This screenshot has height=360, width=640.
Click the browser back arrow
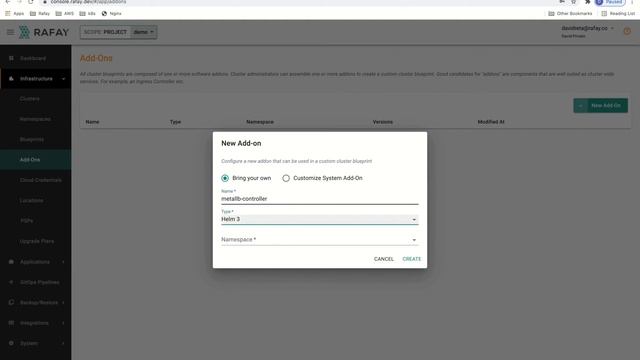pos(8,2)
